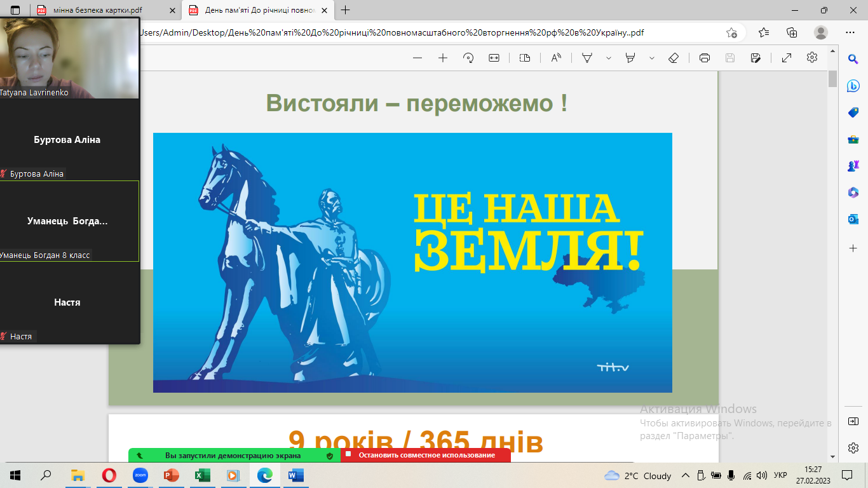The height and width of the screenshot is (488, 868).
Task: Open File Explorer from taskbar
Action: pyautogui.click(x=78, y=475)
